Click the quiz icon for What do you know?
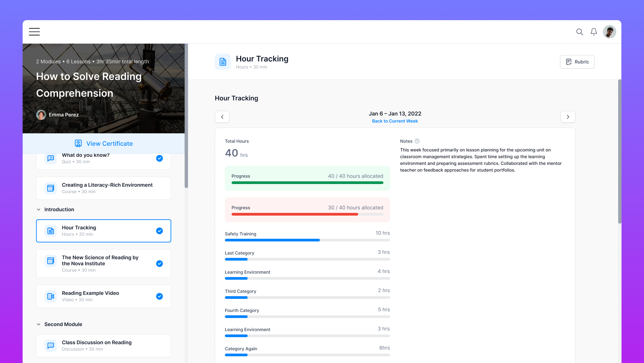Screen dimensions: 644x363 pyautogui.click(x=51, y=158)
